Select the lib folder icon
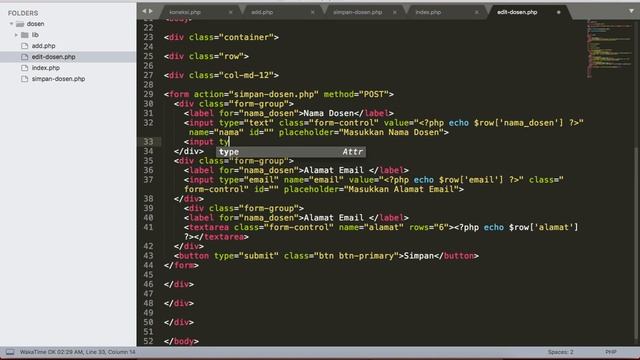This screenshot has width=640, height=360. 25,35
